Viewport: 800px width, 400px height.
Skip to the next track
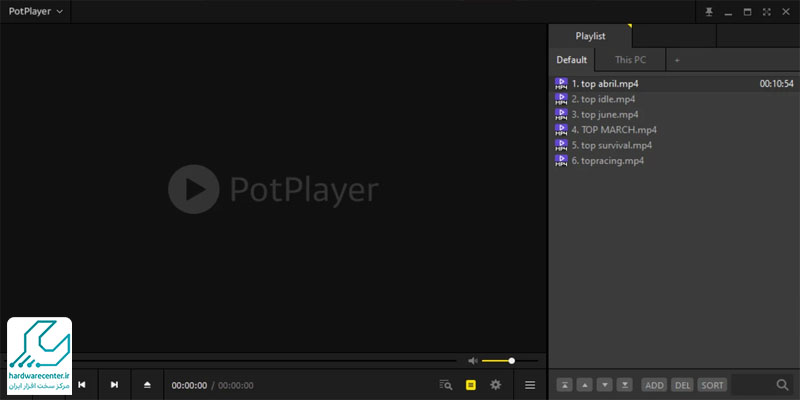click(114, 385)
